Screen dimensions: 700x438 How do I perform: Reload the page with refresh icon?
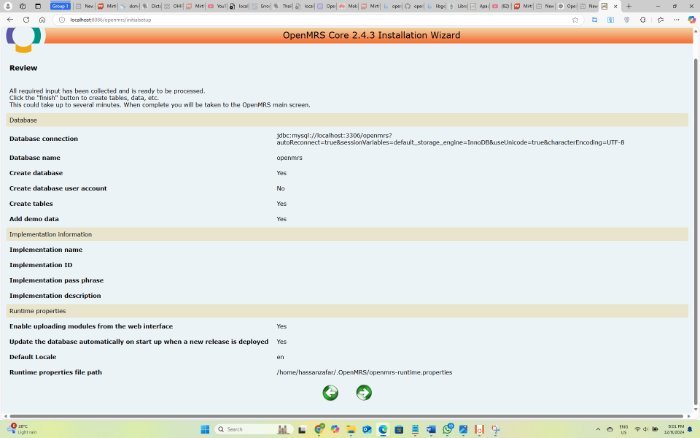coord(27,19)
